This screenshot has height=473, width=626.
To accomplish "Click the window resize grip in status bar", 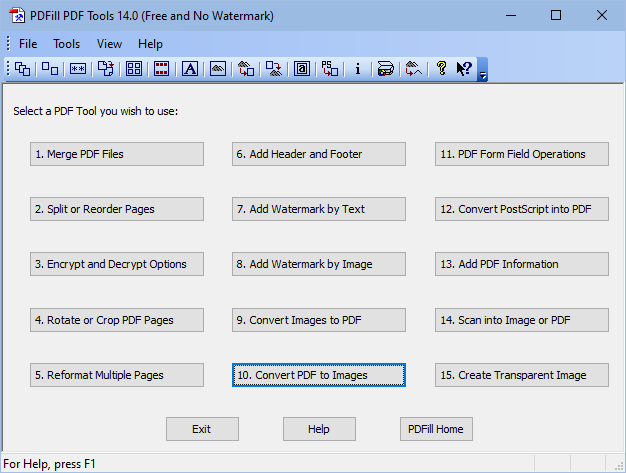I will point(618,465).
